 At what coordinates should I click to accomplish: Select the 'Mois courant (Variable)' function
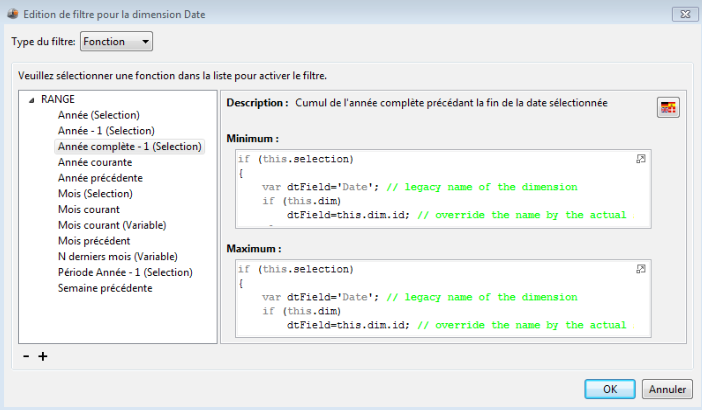(112, 225)
